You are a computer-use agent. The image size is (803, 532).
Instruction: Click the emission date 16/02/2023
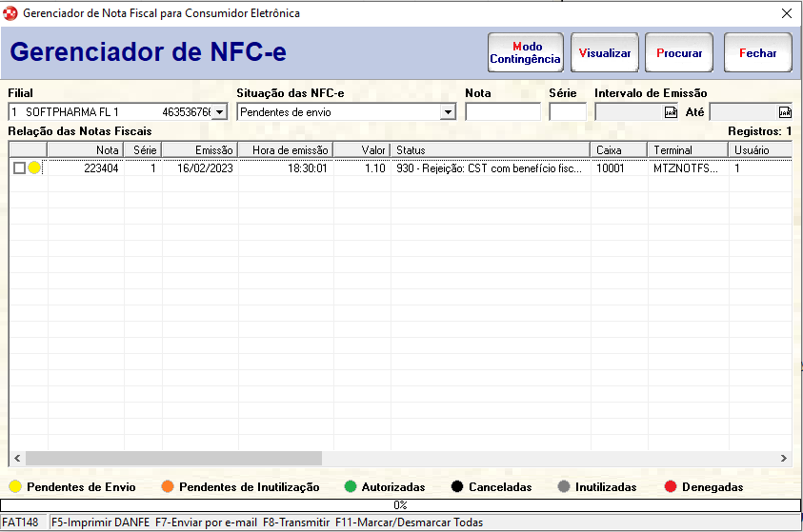click(205, 168)
